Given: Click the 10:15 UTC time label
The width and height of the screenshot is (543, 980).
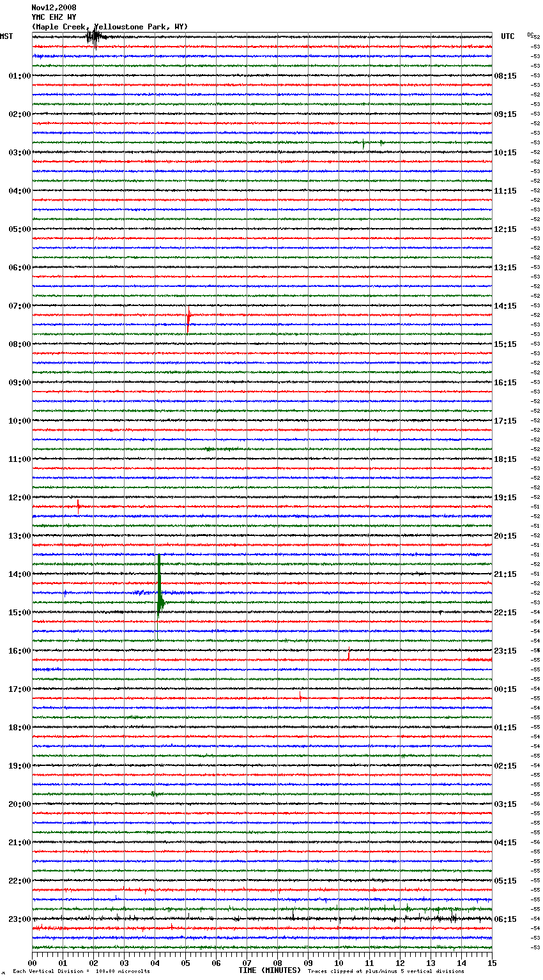Looking at the screenshot, I should 505,153.
